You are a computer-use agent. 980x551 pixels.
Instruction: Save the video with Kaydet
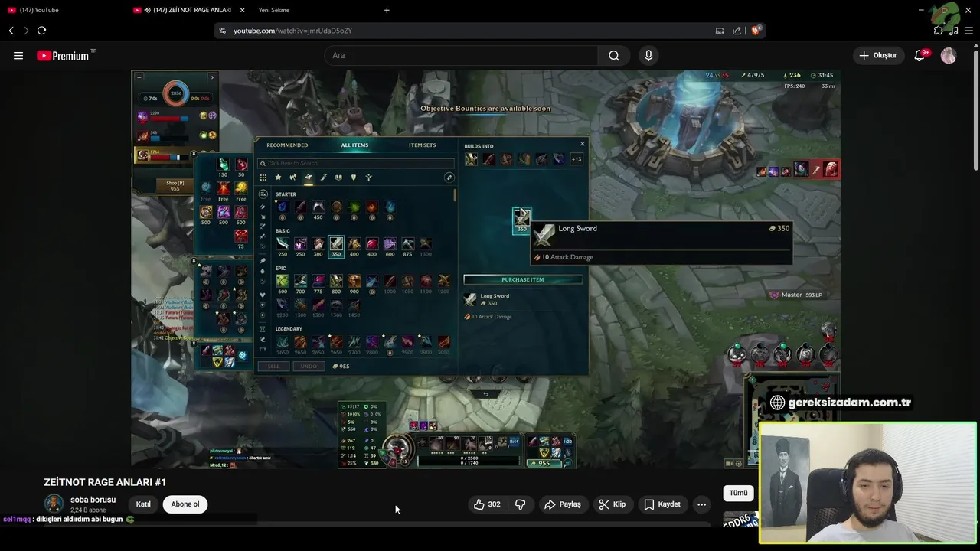(x=662, y=504)
